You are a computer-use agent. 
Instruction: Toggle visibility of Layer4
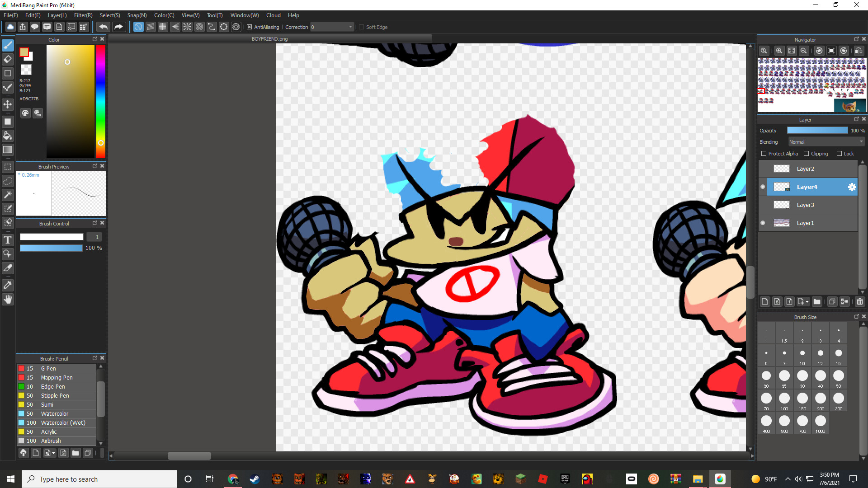coord(763,187)
